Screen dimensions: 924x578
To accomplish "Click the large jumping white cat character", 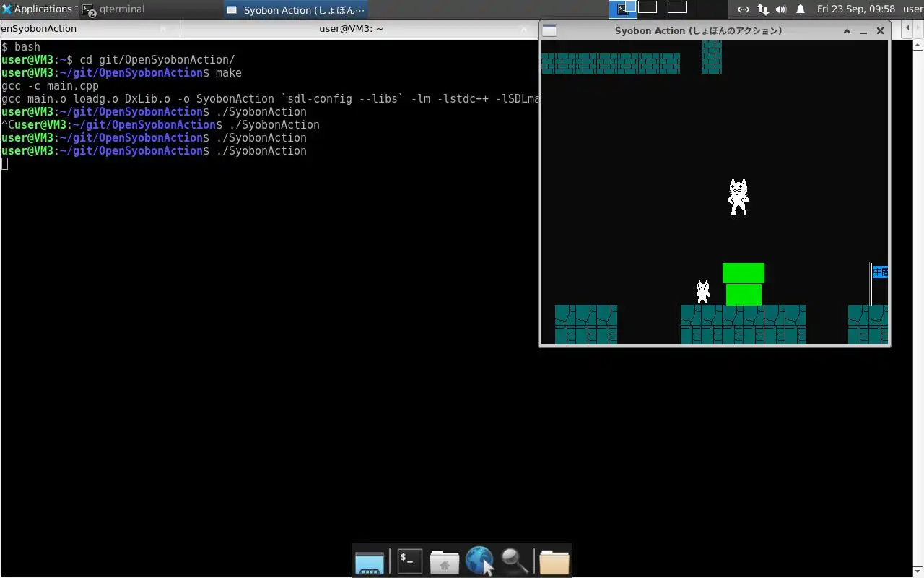I will pos(738,197).
